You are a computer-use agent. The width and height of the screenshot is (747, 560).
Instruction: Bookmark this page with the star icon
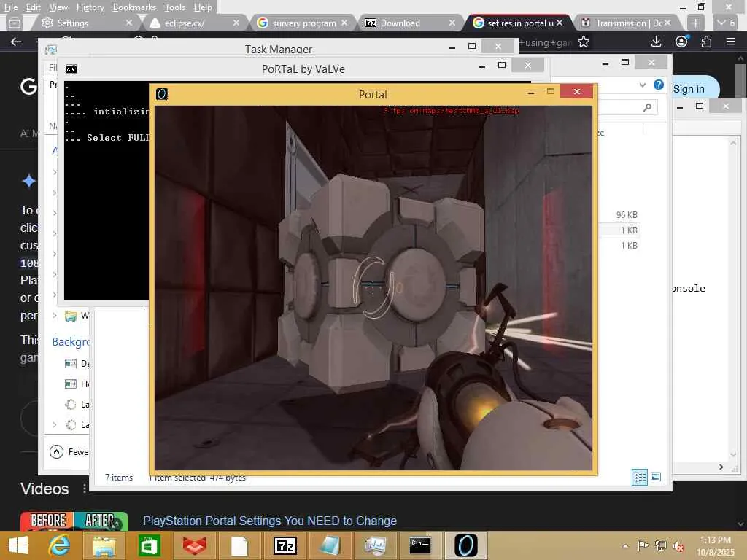tap(584, 42)
